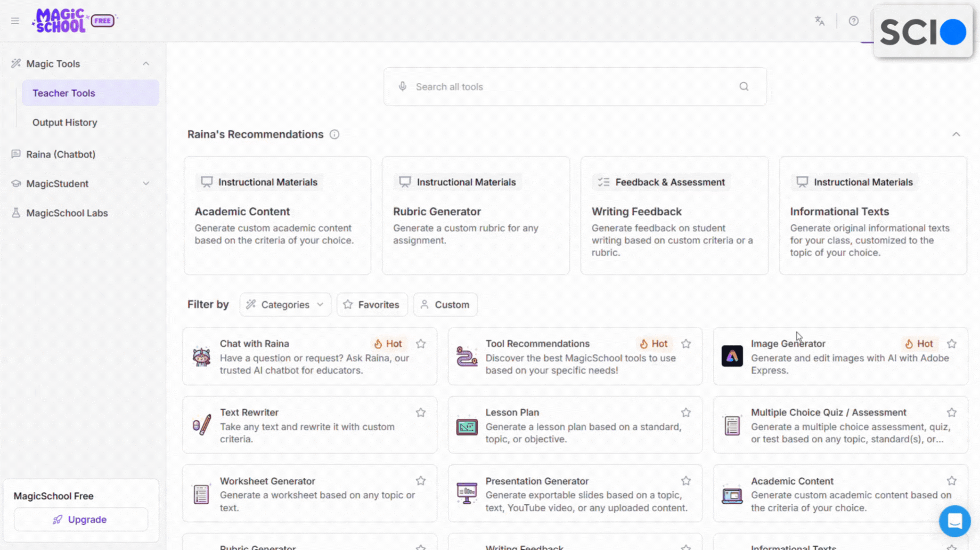Click the MagicSchool logo
The width and height of the screenshot is (980, 550).
coord(60,21)
